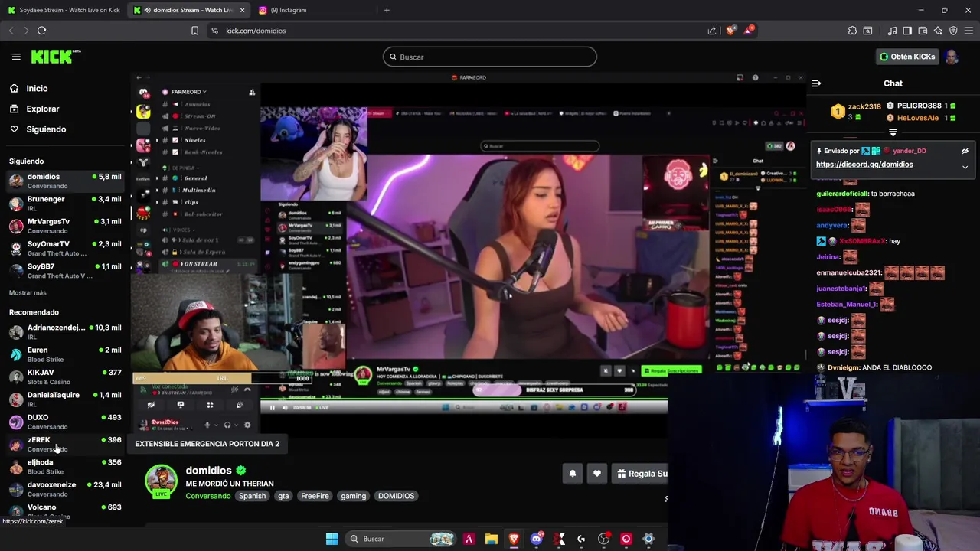Open a new browser tab
980x551 pixels.
tap(387, 10)
